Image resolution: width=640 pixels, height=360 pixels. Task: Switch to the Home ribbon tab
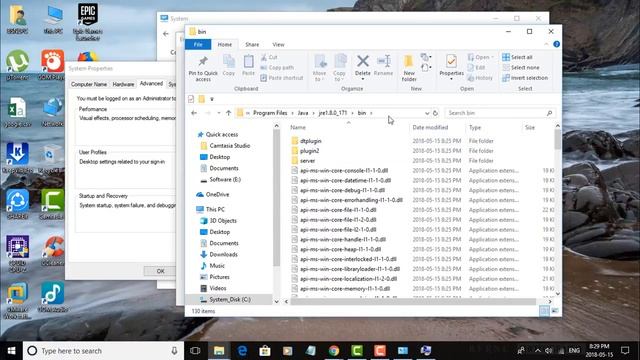[x=224, y=44]
